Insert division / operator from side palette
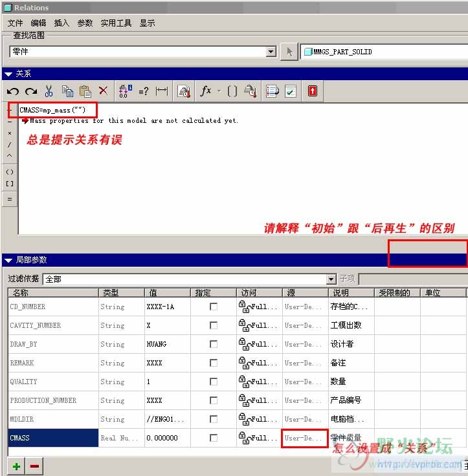 [x=10, y=144]
